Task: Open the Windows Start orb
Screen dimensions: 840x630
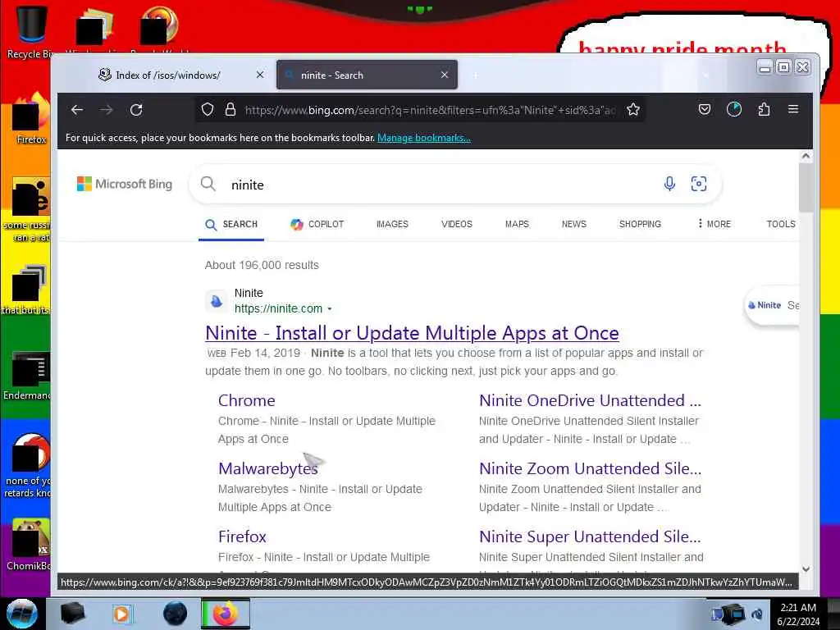Action: coord(21,614)
